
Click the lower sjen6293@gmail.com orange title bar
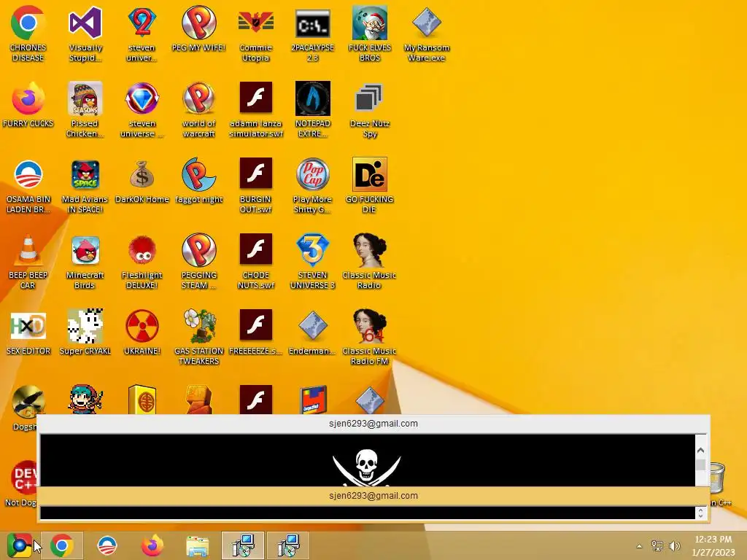[373, 496]
